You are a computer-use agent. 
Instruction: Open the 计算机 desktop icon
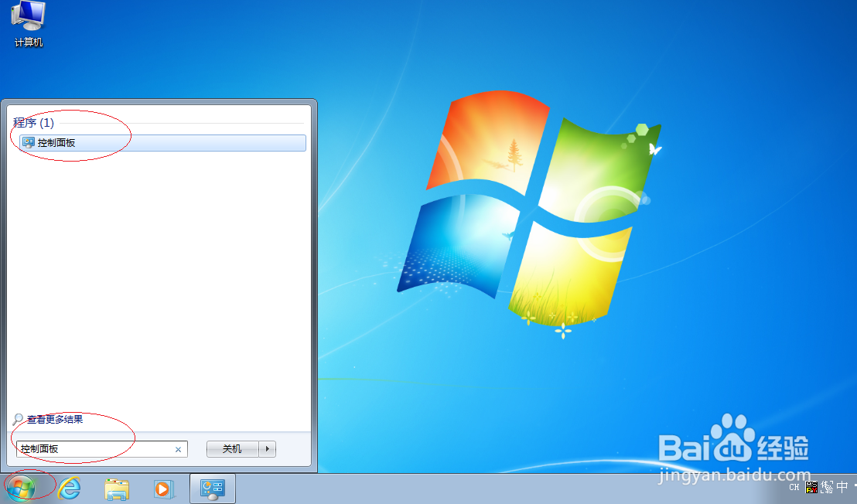(28, 25)
